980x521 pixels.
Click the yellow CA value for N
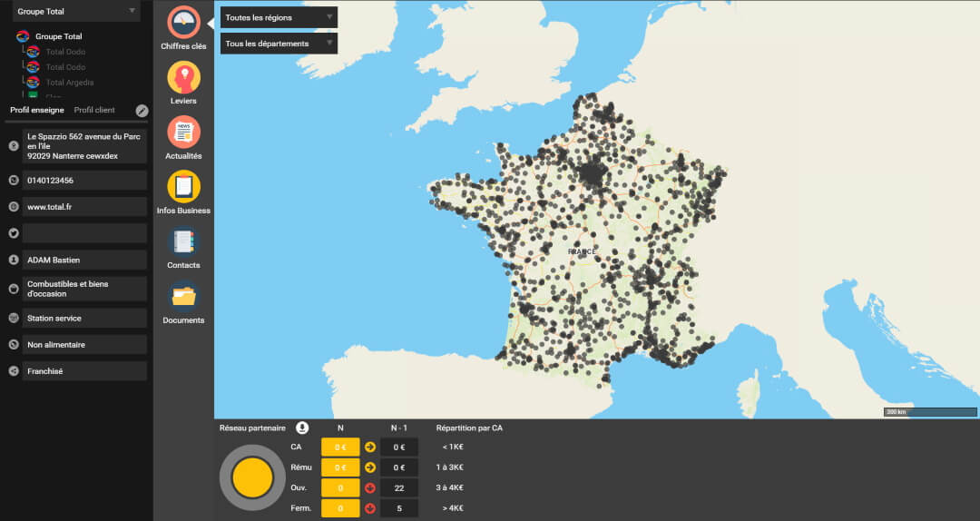340,447
